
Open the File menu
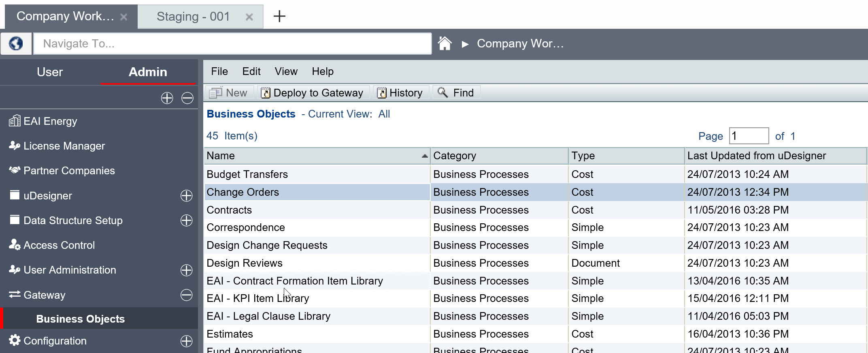coord(219,71)
